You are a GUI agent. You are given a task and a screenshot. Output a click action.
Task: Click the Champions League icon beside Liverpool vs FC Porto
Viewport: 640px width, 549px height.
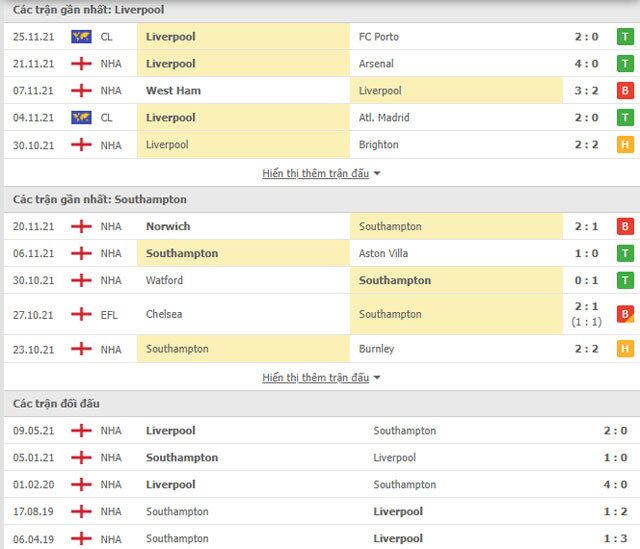click(x=81, y=37)
